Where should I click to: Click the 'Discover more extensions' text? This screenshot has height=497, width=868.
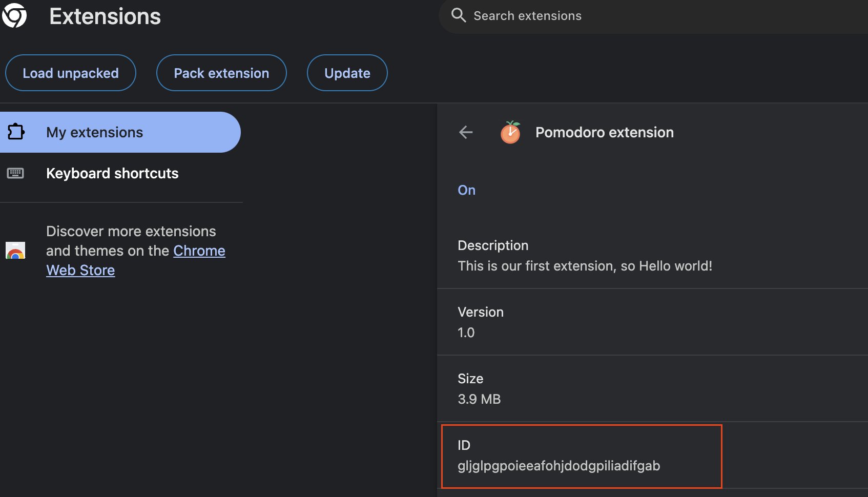[x=131, y=231]
